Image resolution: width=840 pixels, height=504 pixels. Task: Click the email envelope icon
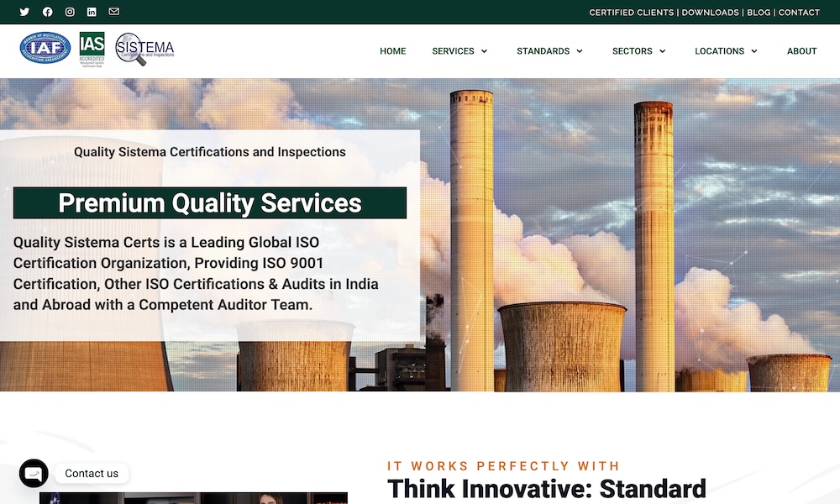(114, 12)
